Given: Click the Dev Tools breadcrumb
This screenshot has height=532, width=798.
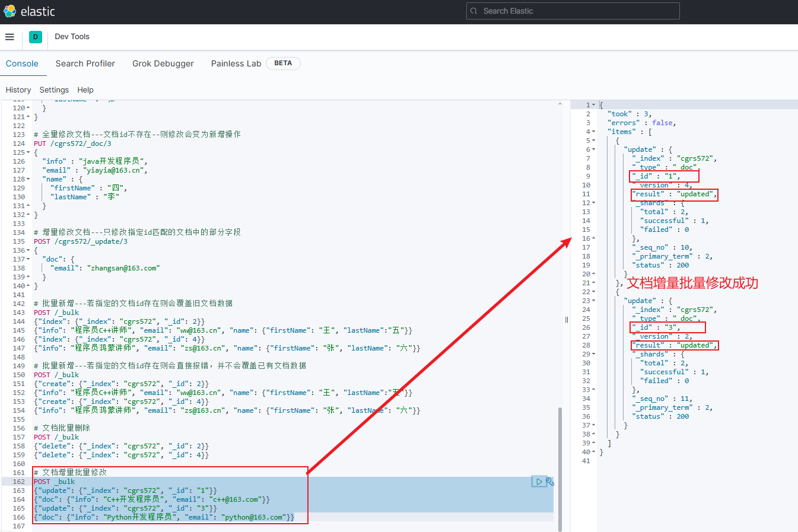Looking at the screenshot, I should click(x=72, y=37).
